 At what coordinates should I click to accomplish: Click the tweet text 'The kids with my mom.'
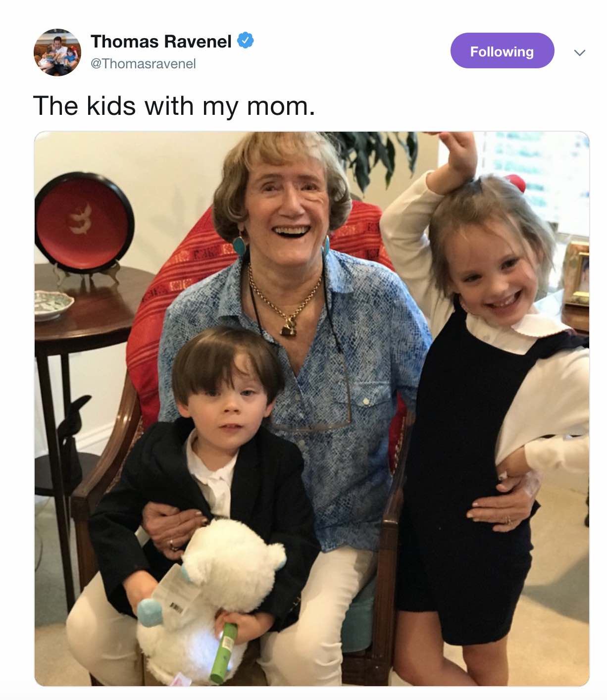click(174, 106)
